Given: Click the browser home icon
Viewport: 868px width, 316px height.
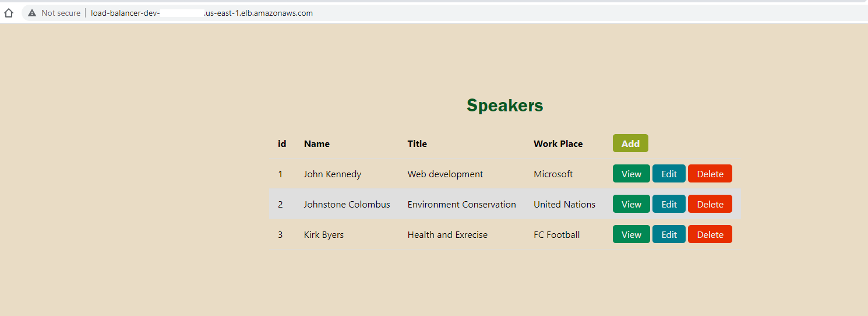Looking at the screenshot, I should pyautogui.click(x=9, y=13).
